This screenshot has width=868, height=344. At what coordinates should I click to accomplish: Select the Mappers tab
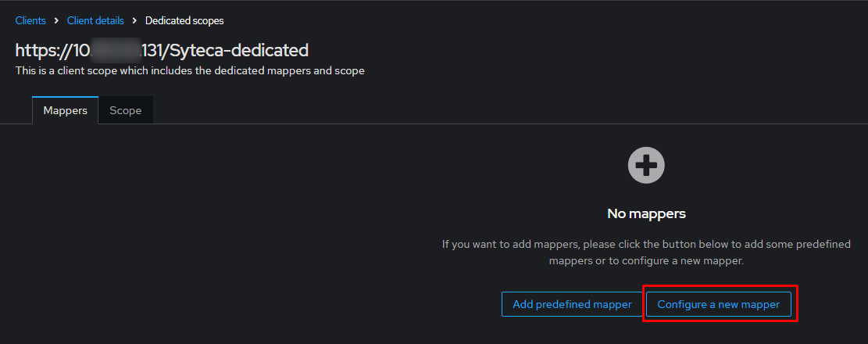pos(65,110)
